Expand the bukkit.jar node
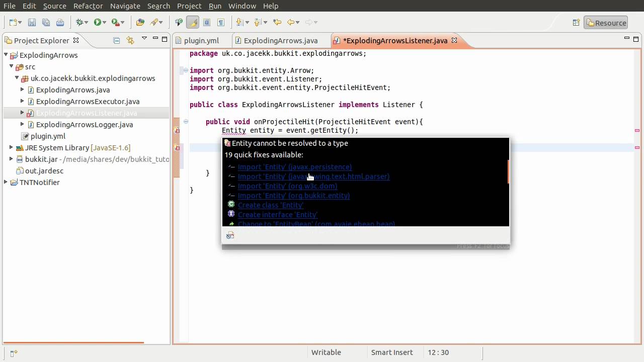 pos(11,159)
